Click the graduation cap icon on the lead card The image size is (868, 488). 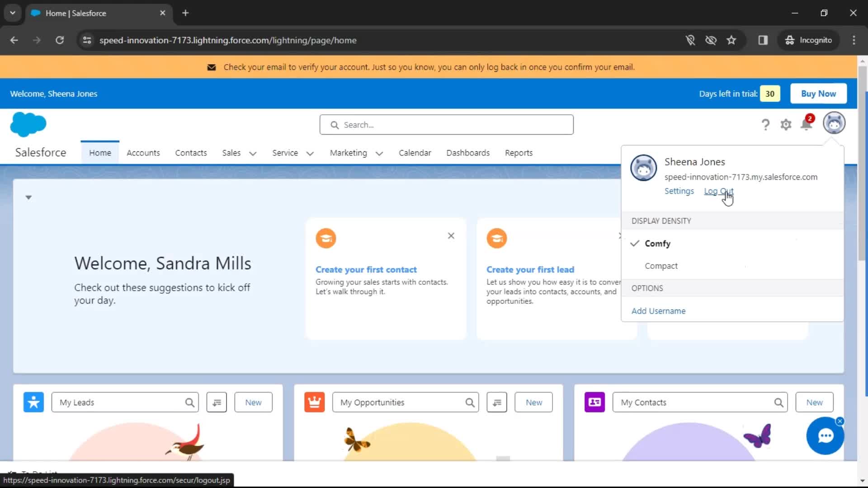497,238
